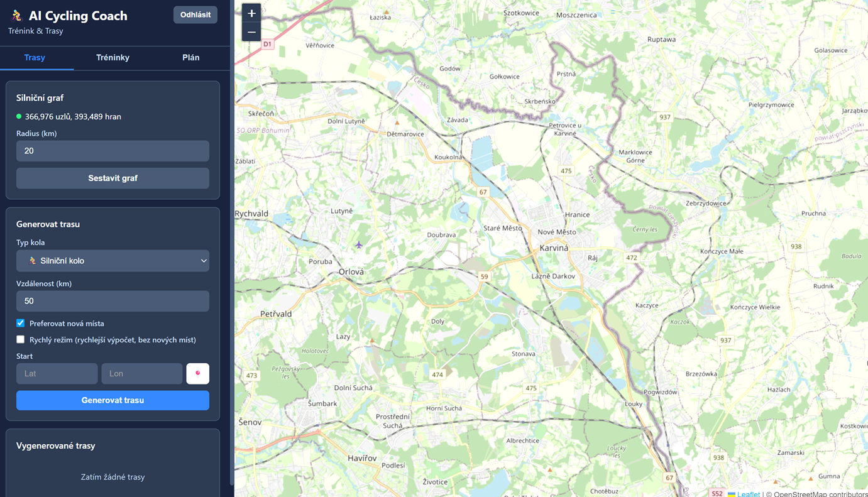
Task: Click the Lat start coordinate field
Action: [x=57, y=373]
